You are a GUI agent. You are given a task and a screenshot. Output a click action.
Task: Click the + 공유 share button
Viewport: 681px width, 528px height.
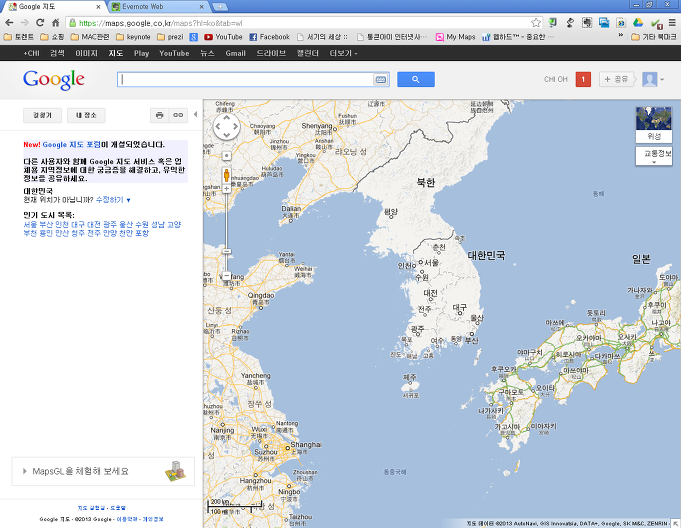(617, 79)
